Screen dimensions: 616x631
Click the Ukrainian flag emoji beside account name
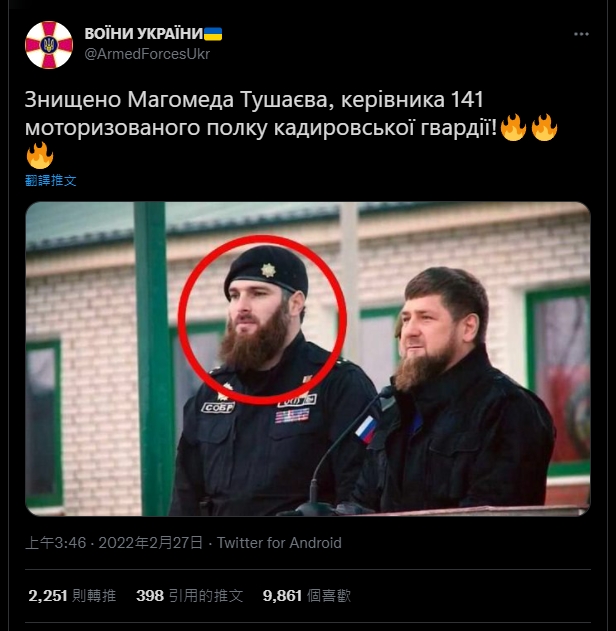pyautogui.click(x=213, y=34)
